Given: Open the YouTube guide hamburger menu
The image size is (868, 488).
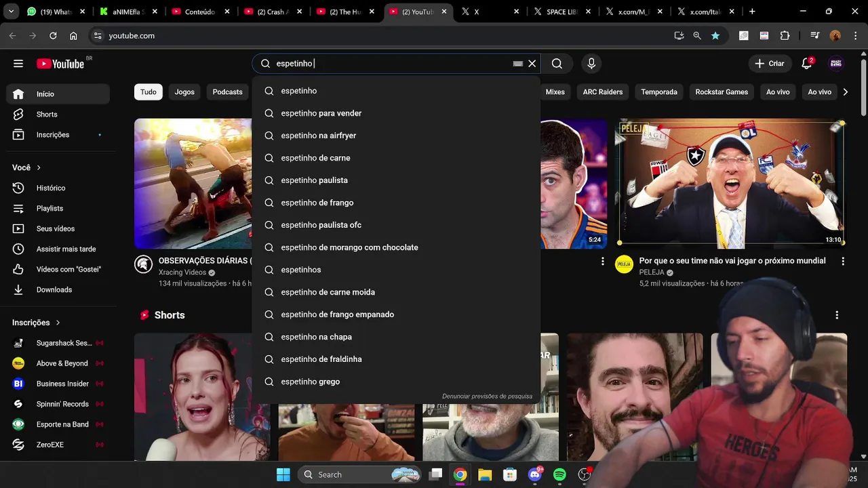Looking at the screenshot, I should pyautogui.click(x=18, y=64).
